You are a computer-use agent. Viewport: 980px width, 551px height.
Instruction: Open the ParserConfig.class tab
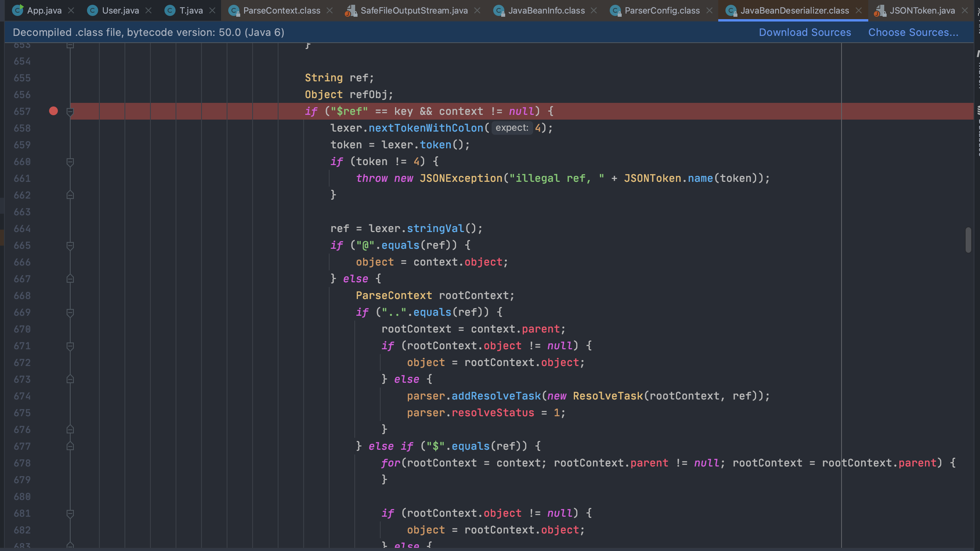tap(662, 11)
